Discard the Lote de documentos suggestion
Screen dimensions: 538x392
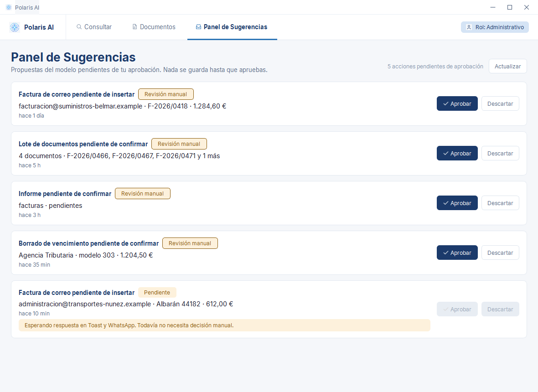coord(500,153)
